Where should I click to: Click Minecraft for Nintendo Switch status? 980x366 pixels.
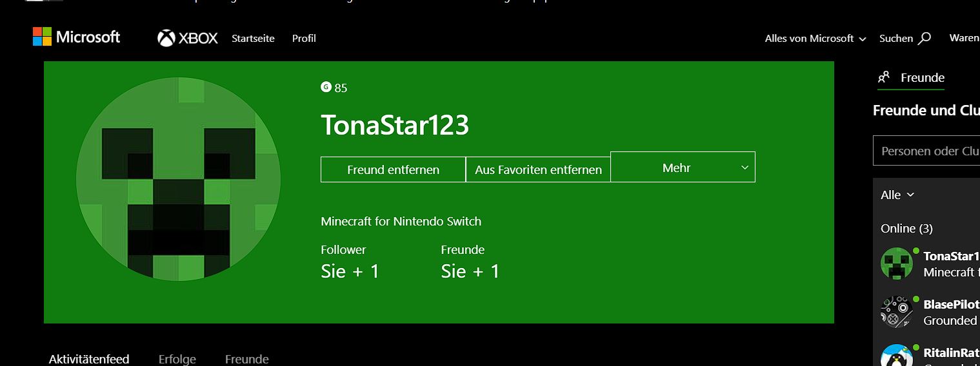(401, 221)
